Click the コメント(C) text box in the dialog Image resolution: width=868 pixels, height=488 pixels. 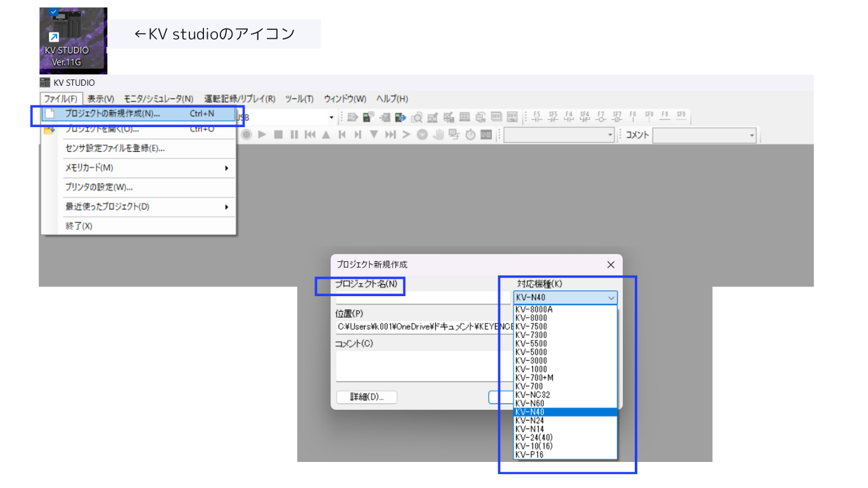pyautogui.click(x=424, y=366)
